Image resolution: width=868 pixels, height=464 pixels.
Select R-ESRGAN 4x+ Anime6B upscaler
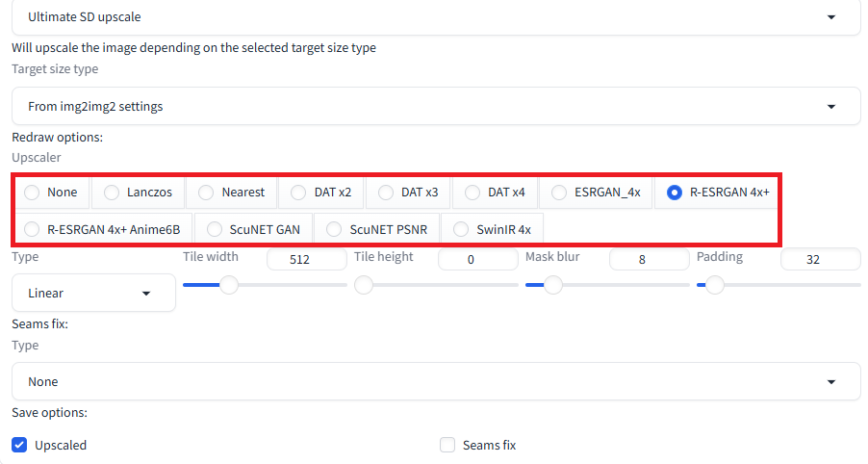(33, 229)
